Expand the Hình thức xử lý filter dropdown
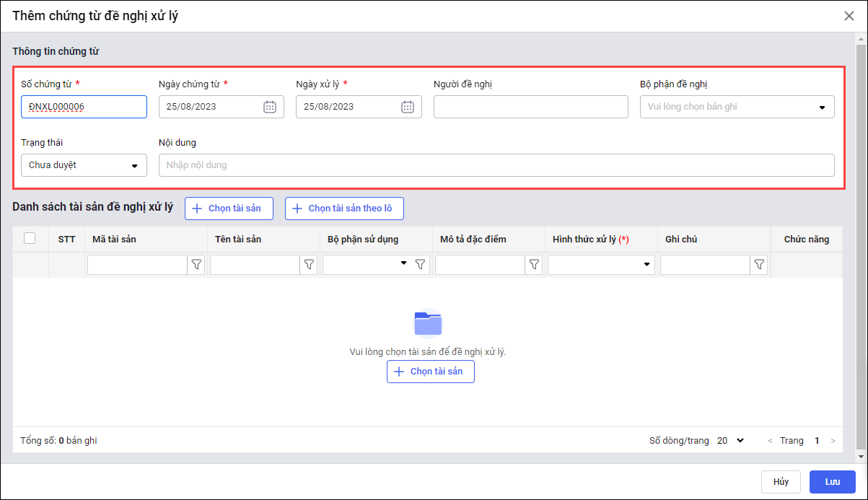868x500 pixels. [646, 265]
